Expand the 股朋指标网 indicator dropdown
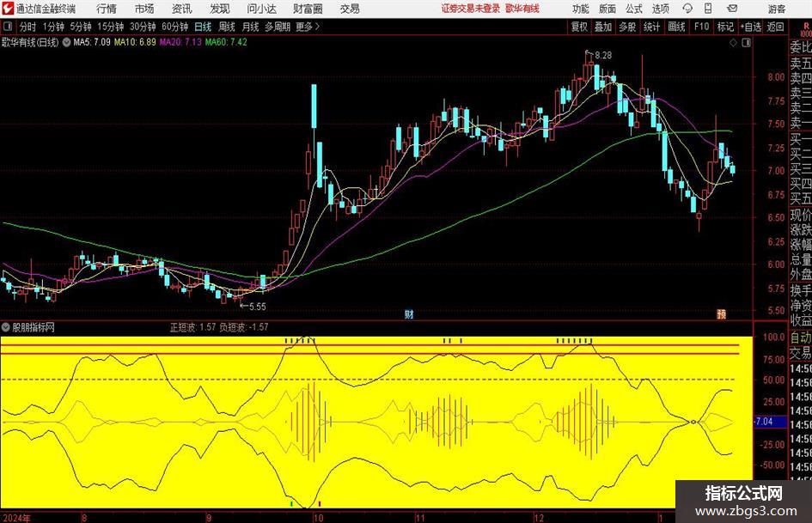Image resolution: width=812 pixels, height=523 pixels. coord(6,327)
